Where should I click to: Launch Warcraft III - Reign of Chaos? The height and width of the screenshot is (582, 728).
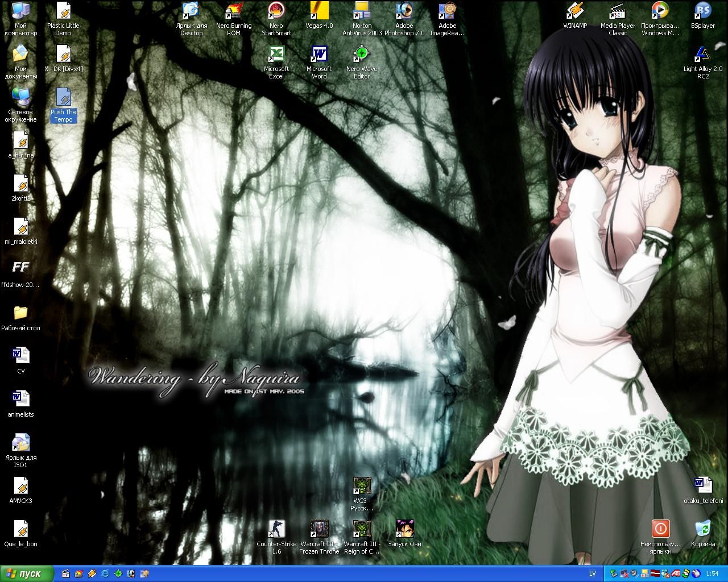(362, 538)
